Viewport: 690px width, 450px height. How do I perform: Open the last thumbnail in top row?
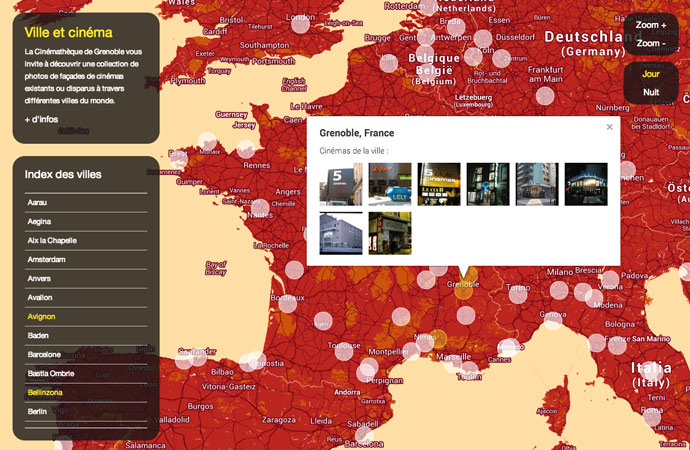pos(586,184)
